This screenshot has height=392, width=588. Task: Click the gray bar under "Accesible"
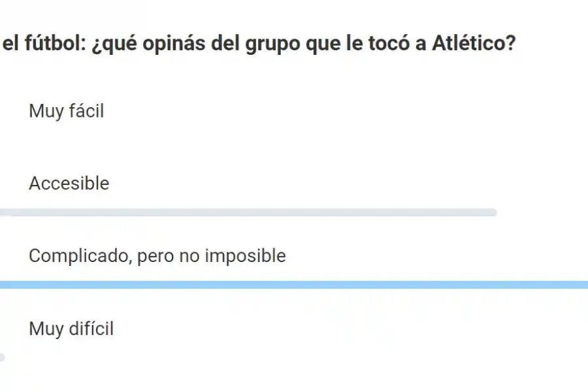tap(248, 211)
